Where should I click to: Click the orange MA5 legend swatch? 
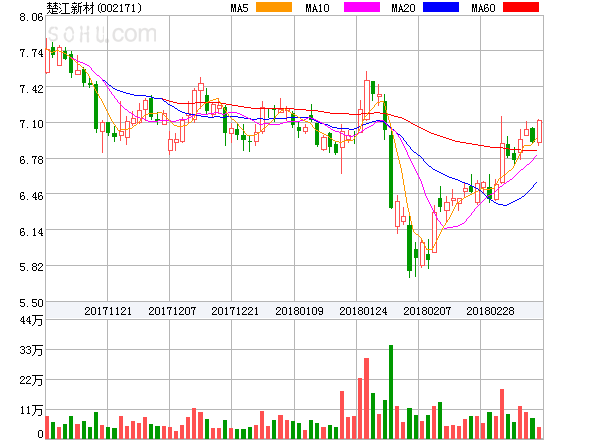(274, 7)
